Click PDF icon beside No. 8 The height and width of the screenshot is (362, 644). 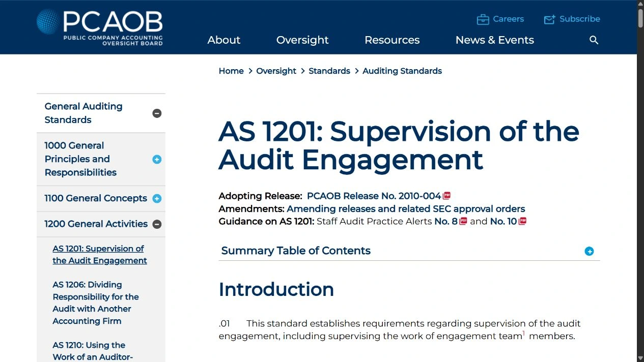point(463,221)
